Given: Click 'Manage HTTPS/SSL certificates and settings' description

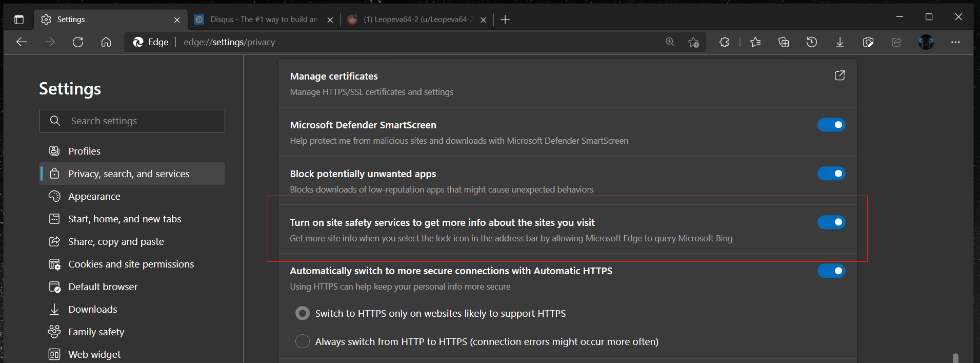Looking at the screenshot, I should coord(372,92).
